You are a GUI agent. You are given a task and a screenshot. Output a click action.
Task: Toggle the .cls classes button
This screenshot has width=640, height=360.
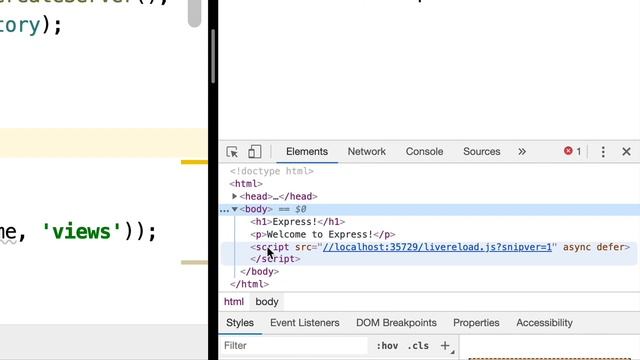click(x=418, y=346)
